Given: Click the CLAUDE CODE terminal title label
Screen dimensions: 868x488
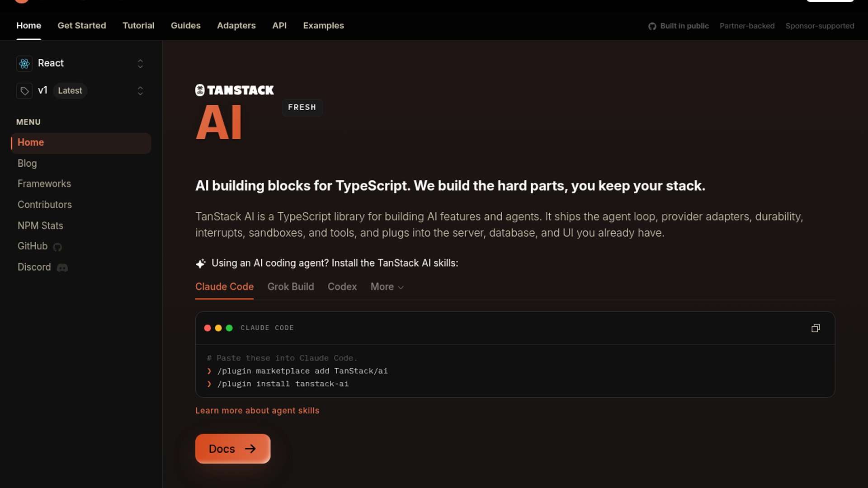Looking at the screenshot, I should (267, 328).
